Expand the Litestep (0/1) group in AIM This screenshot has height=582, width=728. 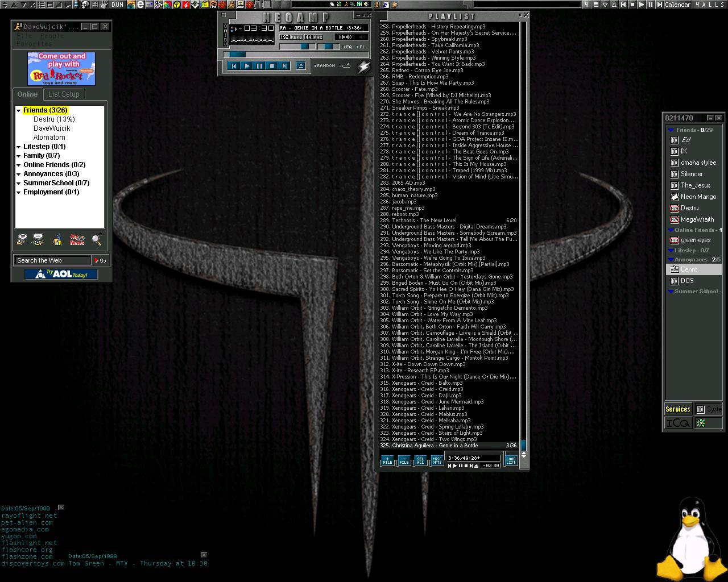coord(19,147)
